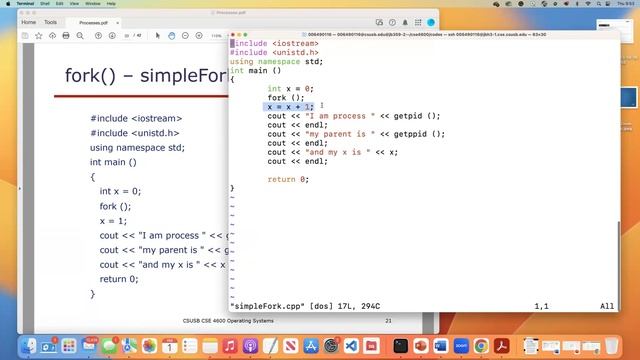Open Zoom from the Dock

tap(461, 346)
